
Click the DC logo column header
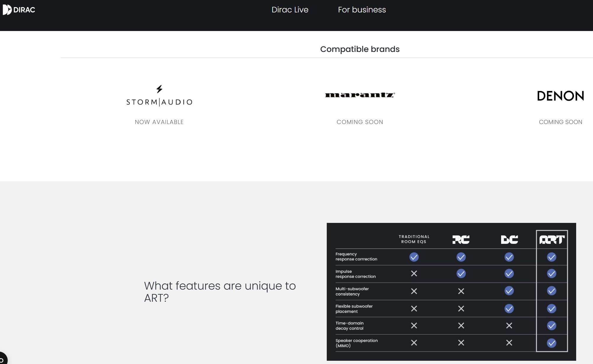pyautogui.click(x=509, y=239)
